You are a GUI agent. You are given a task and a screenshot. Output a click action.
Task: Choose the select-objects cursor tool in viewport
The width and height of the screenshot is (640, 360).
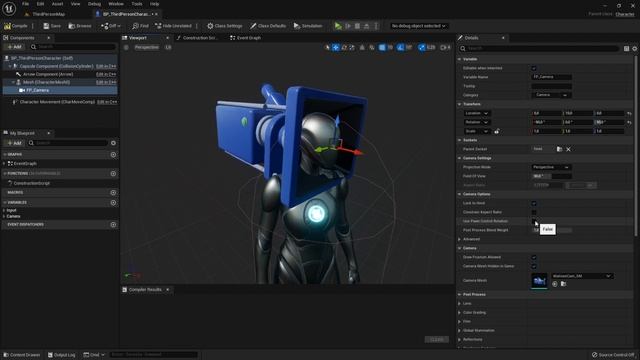tap(327, 47)
